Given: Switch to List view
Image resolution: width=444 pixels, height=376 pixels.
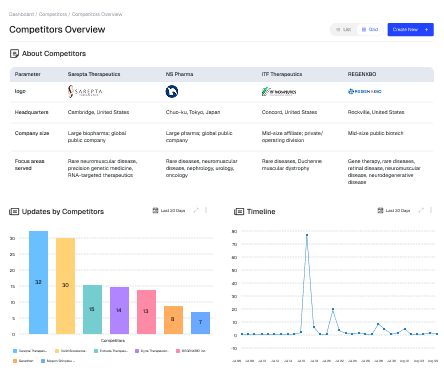Looking at the screenshot, I should [343, 30].
